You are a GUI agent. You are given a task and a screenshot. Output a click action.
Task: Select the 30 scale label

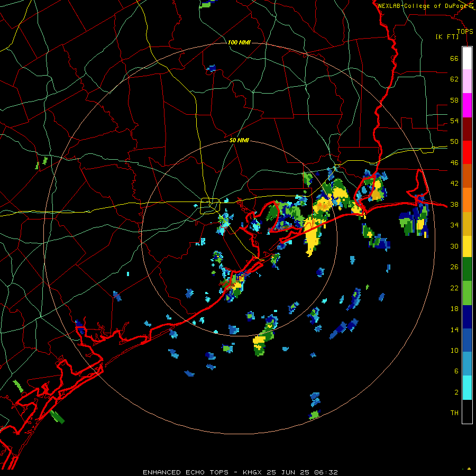[x=454, y=246]
